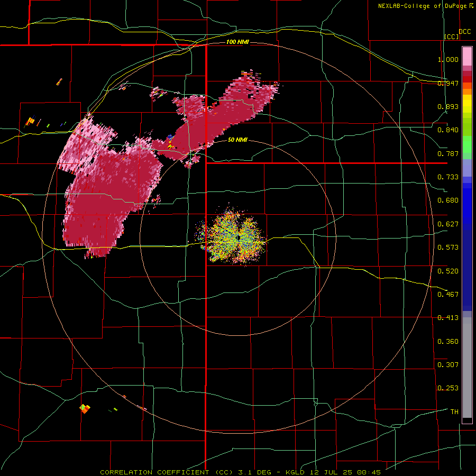
Task: Click the 0.893 color scale value
Action: point(448,106)
